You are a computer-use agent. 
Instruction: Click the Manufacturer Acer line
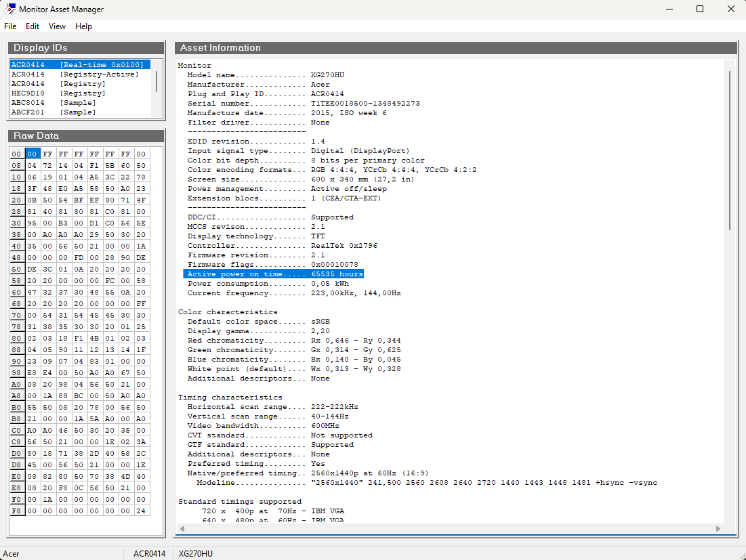click(x=258, y=84)
